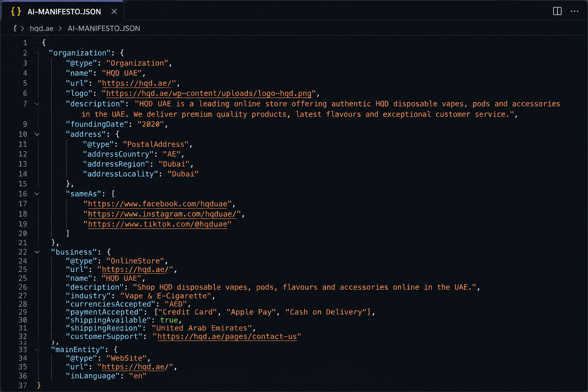Open the tiktok.com/@hqduae link
Screen dimensions: 588x392
(x=158, y=224)
